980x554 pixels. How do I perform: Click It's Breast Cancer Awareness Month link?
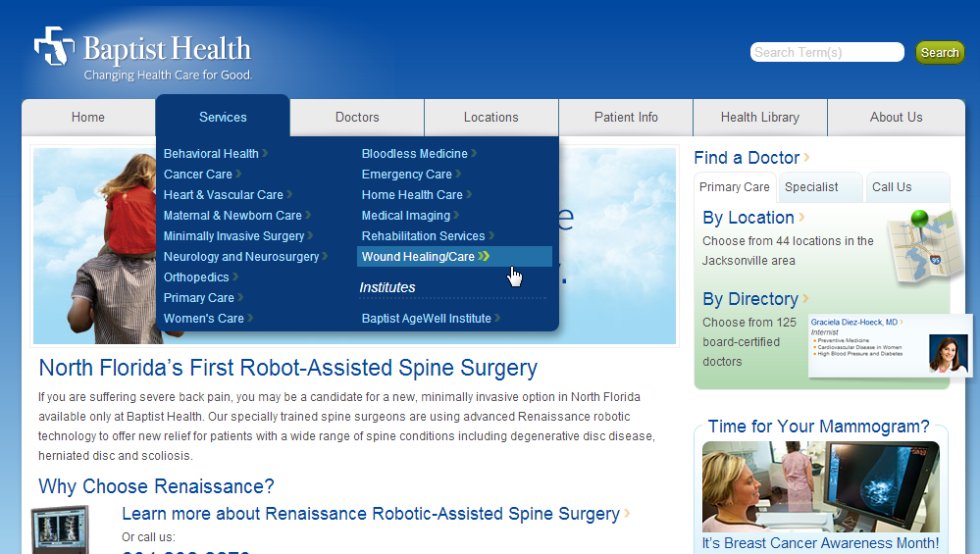pos(820,543)
